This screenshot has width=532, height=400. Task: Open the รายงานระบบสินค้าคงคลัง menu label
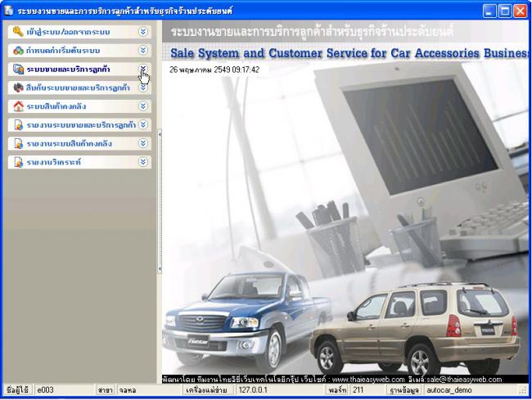pyautogui.click(x=70, y=144)
